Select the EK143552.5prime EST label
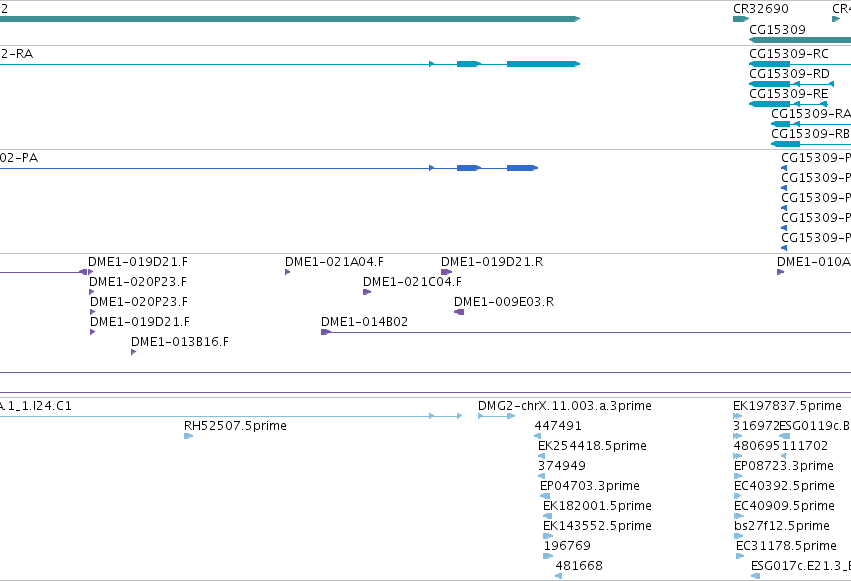This screenshot has width=851, height=581. click(x=597, y=526)
